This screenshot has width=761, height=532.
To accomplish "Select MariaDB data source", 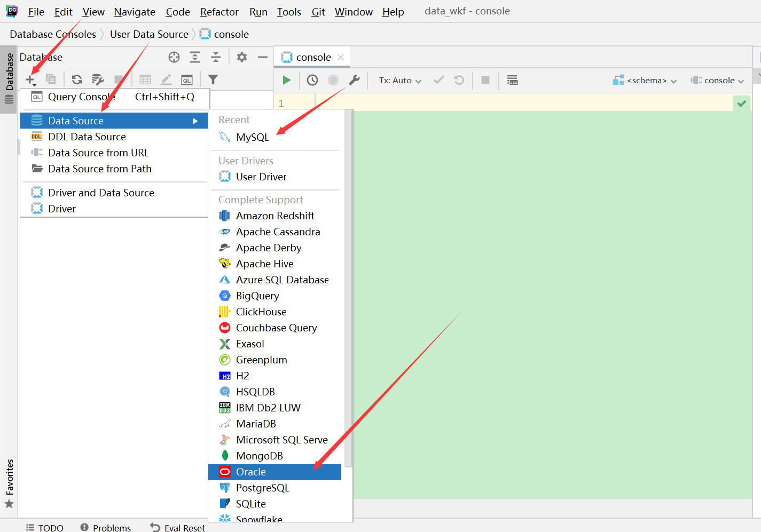I will click(x=274, y=424).
